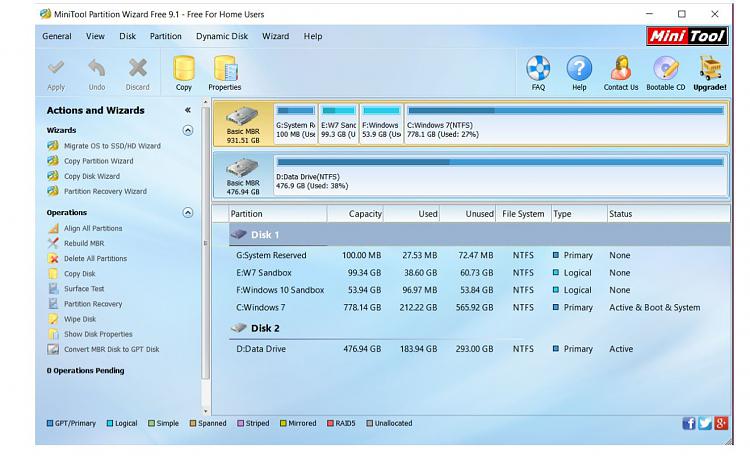The height and width of the screenshot is (456, 750).
Task: Launch the Bootable CD icon
Action: [x=665, y=68]
